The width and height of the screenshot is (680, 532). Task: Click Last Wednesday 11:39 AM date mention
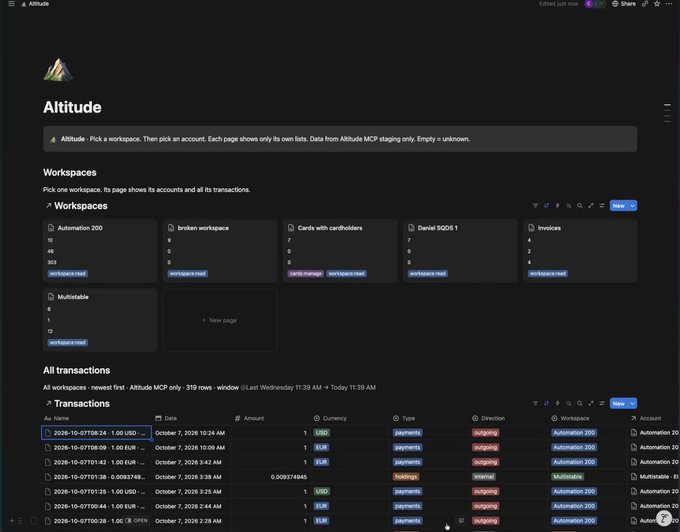tap(281, 387)
